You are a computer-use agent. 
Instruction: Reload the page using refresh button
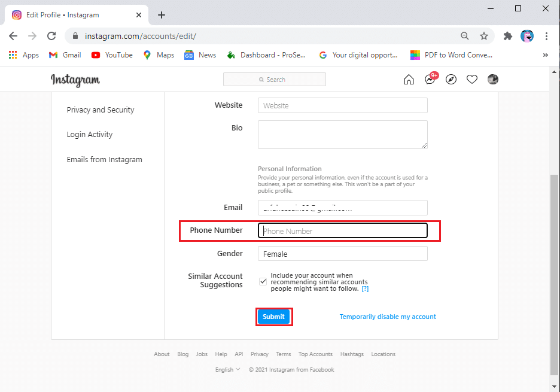pos(51,36)
